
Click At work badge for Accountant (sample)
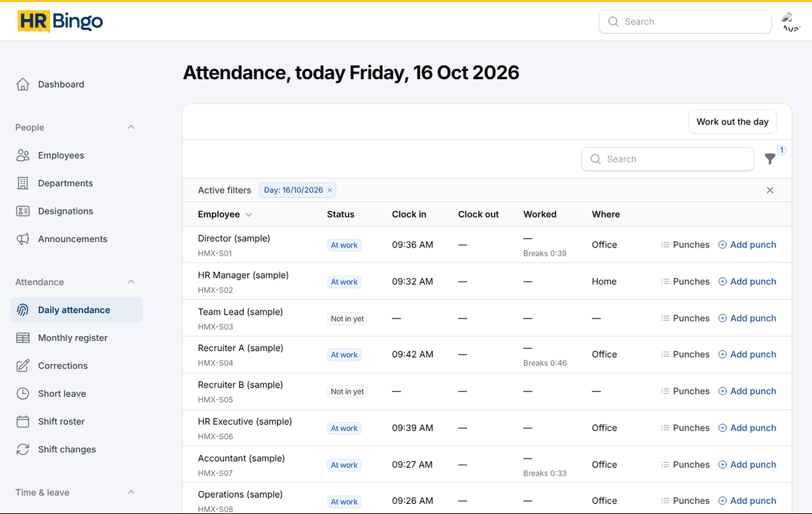tap(344, 465)
